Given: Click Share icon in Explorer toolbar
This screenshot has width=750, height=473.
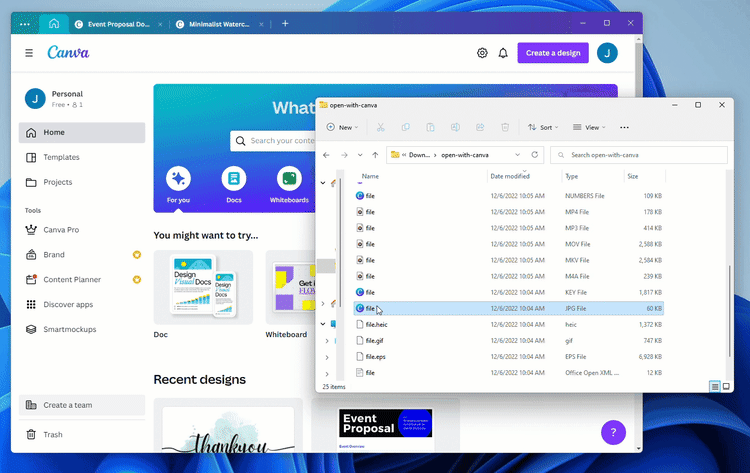Looking at the screenshot, I should (x=480, y=127).
